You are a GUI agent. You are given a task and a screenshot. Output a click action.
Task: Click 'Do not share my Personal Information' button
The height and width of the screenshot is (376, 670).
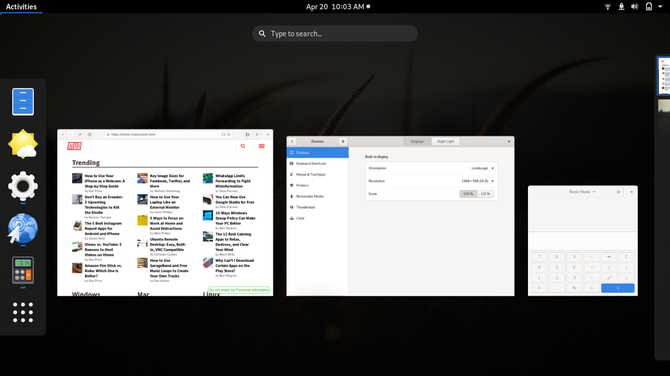239,290
